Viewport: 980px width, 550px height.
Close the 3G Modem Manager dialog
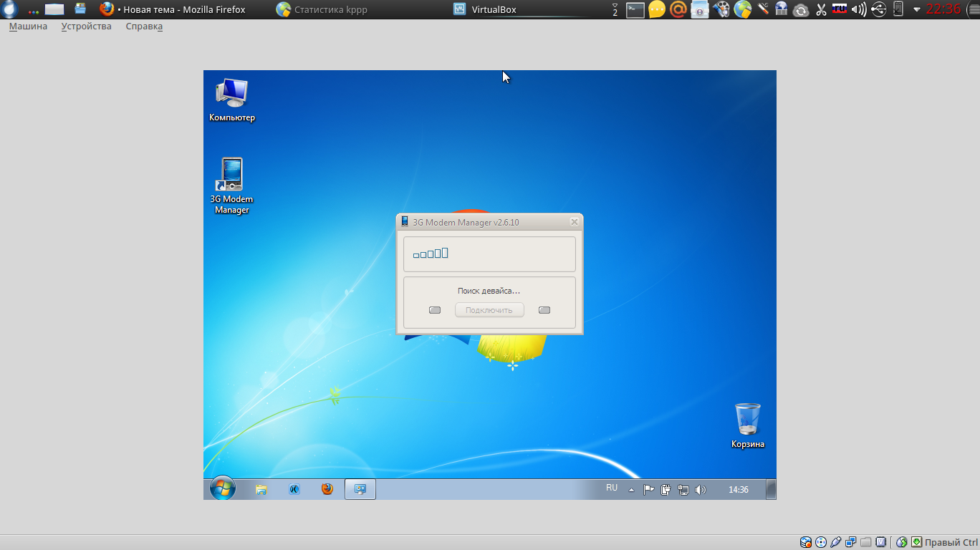[574, 222]
